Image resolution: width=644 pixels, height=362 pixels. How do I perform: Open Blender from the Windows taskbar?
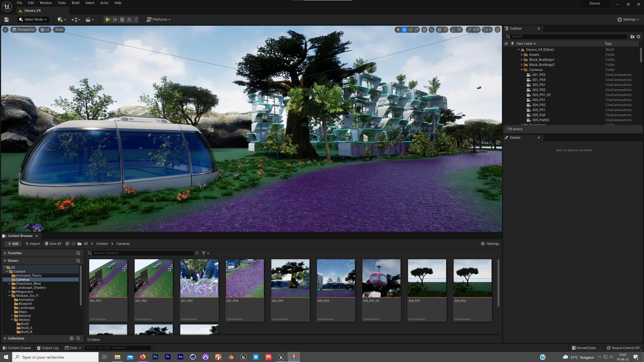pos(230,357)
